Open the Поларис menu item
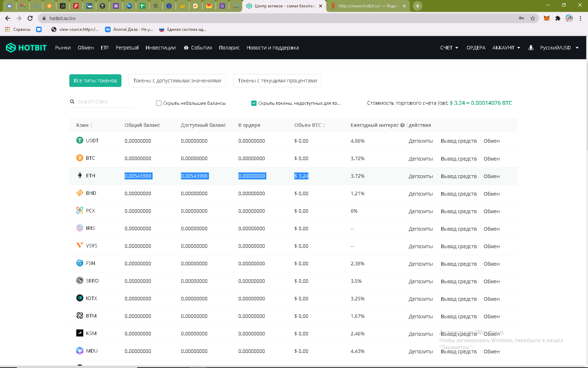Viewport: 588px width, 368px height. coord(229,48)
